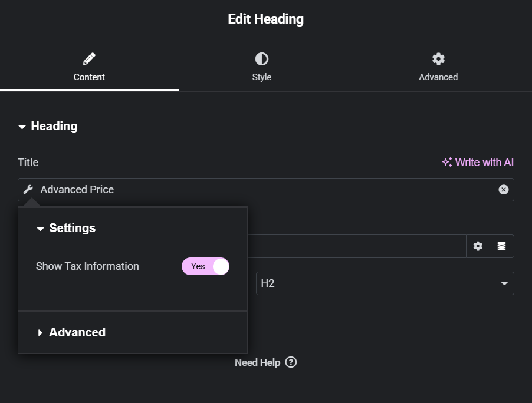Switch to the Style tab

262,67
